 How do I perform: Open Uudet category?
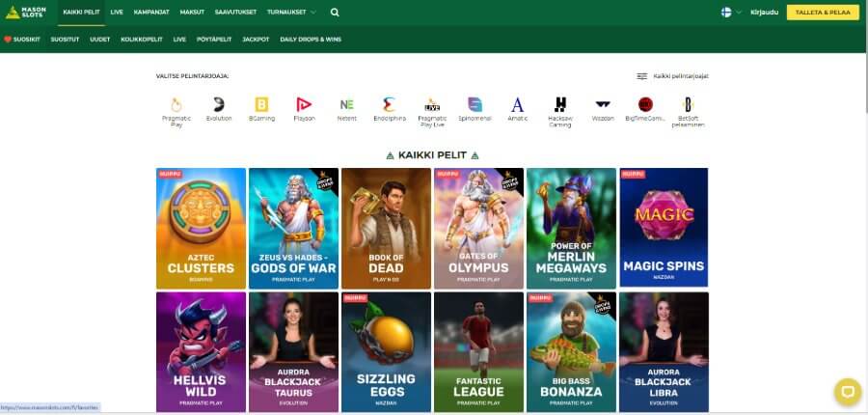[100, 40]
